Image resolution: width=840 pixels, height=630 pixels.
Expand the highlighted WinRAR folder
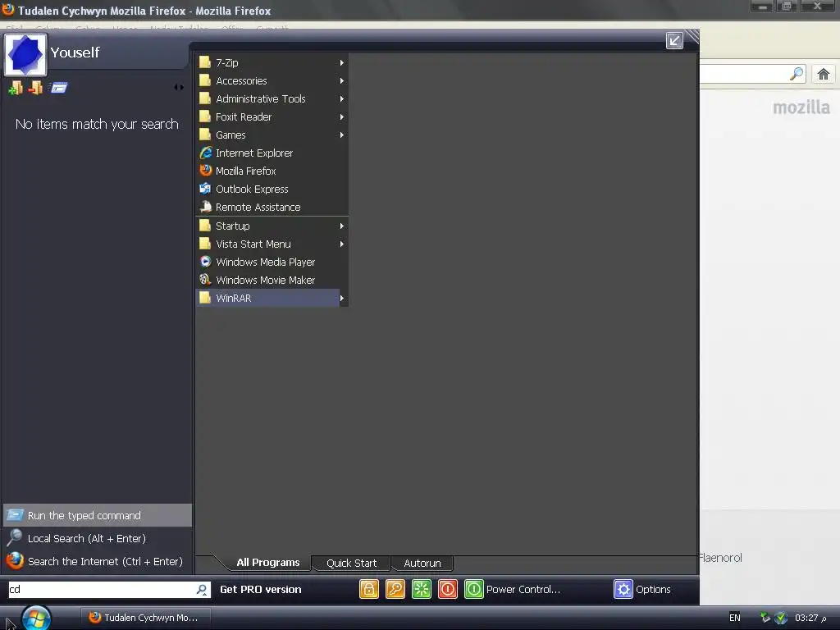tap(272, 299)
